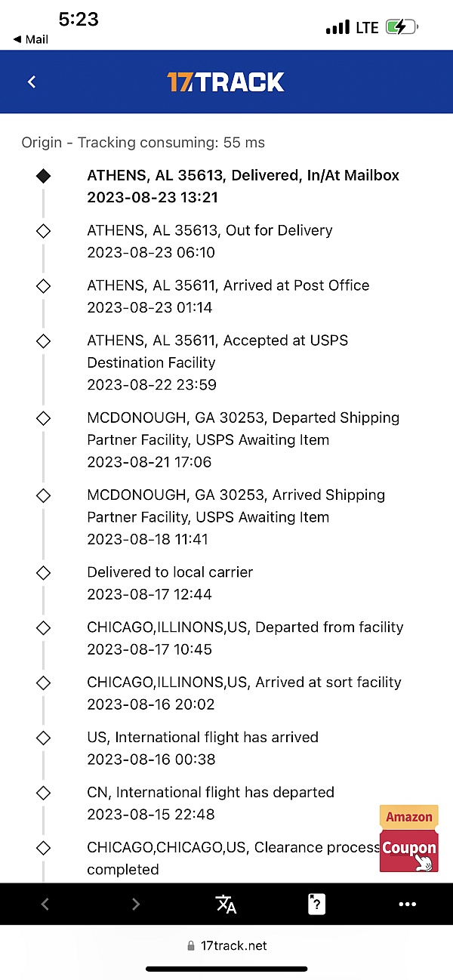453x980 pixels.
Task: Tap Accepted at USPS Destination Facility entry
Action: [x=217, y=362]
